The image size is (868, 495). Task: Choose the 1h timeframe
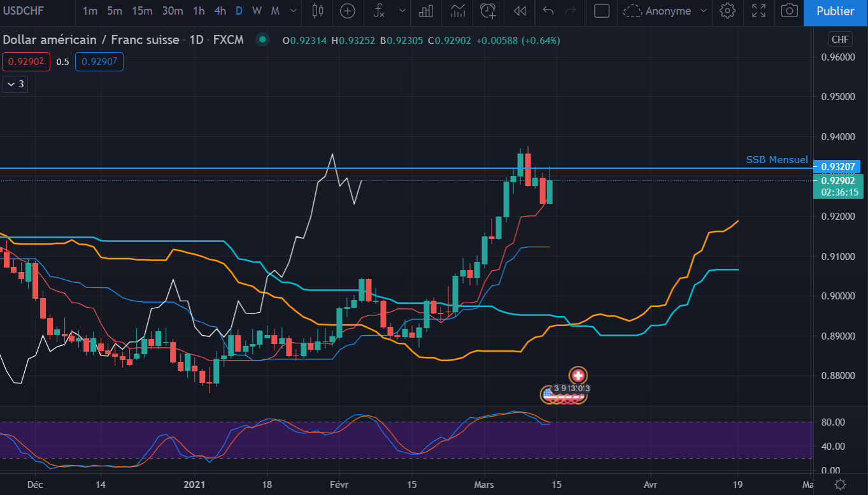click(x=199, y=11)
